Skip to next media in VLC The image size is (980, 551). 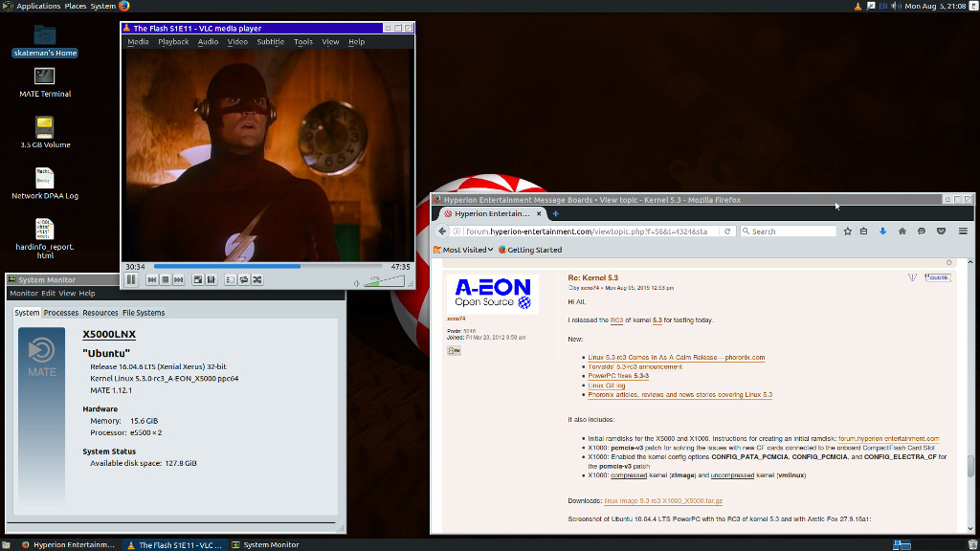(179, 280)
